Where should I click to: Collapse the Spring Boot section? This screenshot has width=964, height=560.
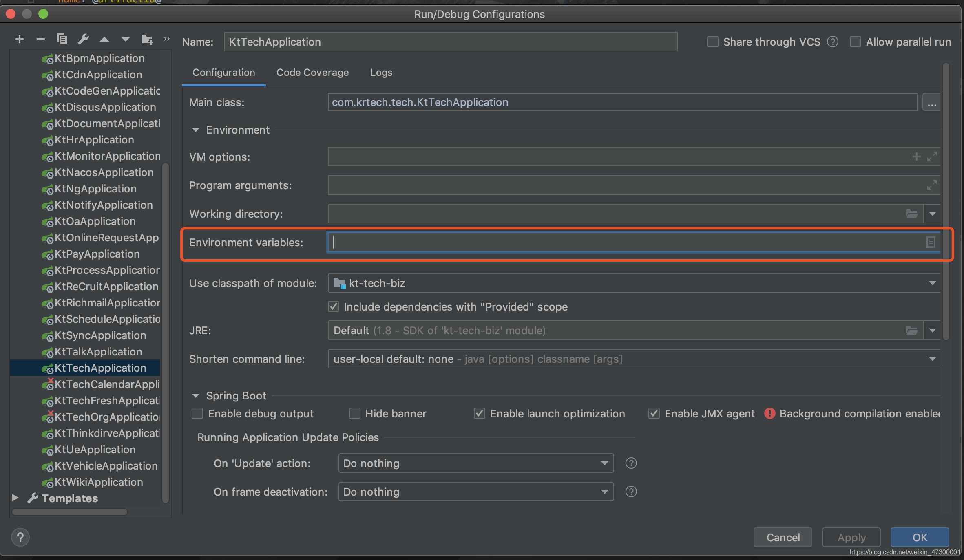pyautogui.click(x=196, y=396)
